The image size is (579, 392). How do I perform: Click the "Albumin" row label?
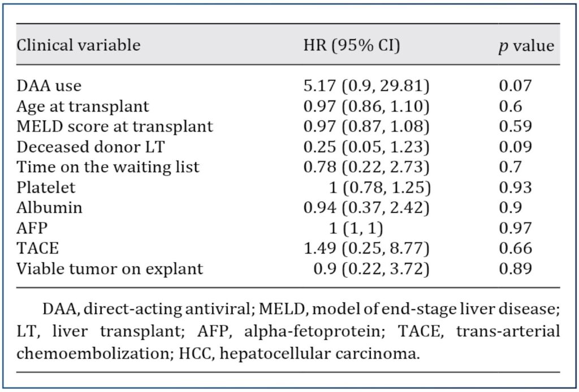click(49, 208)
